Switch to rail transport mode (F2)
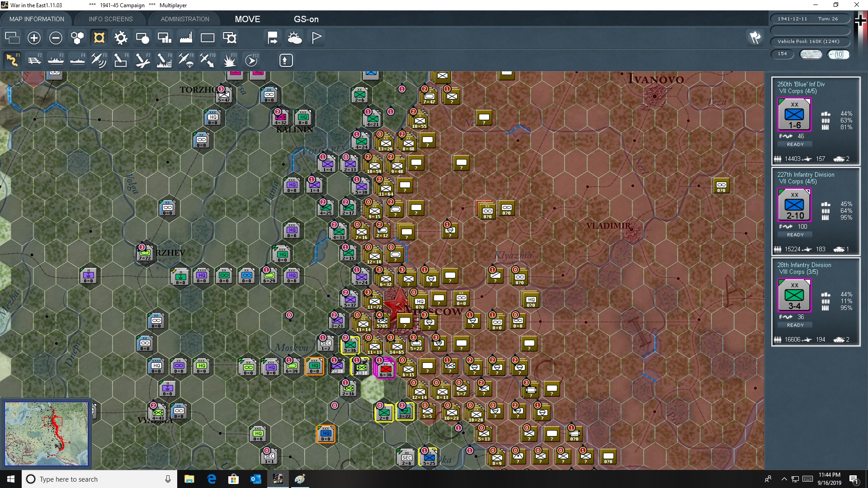 (x=35, y=60)
